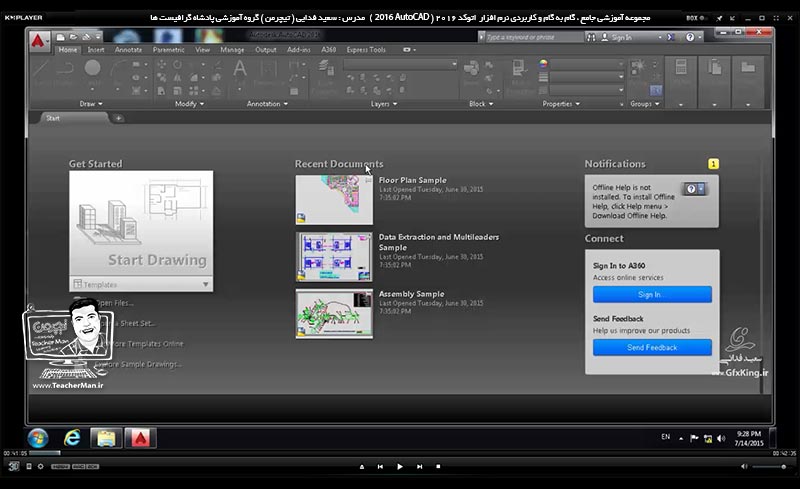This screenshot has width=800, height=489.
Task: Open the Floor Plan Sample thumbnail
Action: [334, 200]
